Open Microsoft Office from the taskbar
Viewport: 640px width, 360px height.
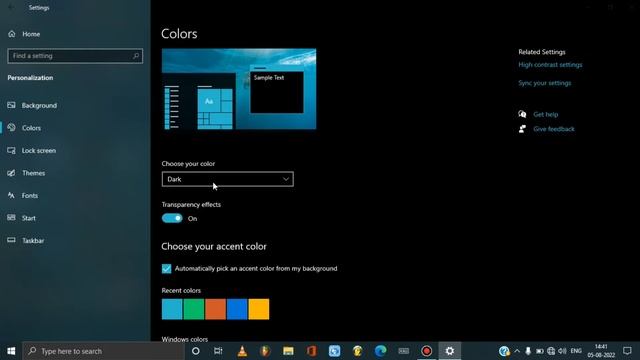[x=311, y=351]
